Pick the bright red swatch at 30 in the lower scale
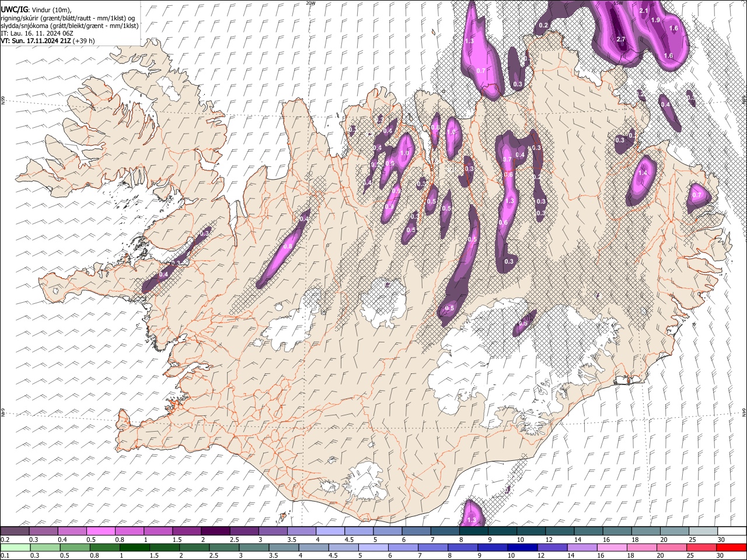747x560 pixels. click(731, 548)
